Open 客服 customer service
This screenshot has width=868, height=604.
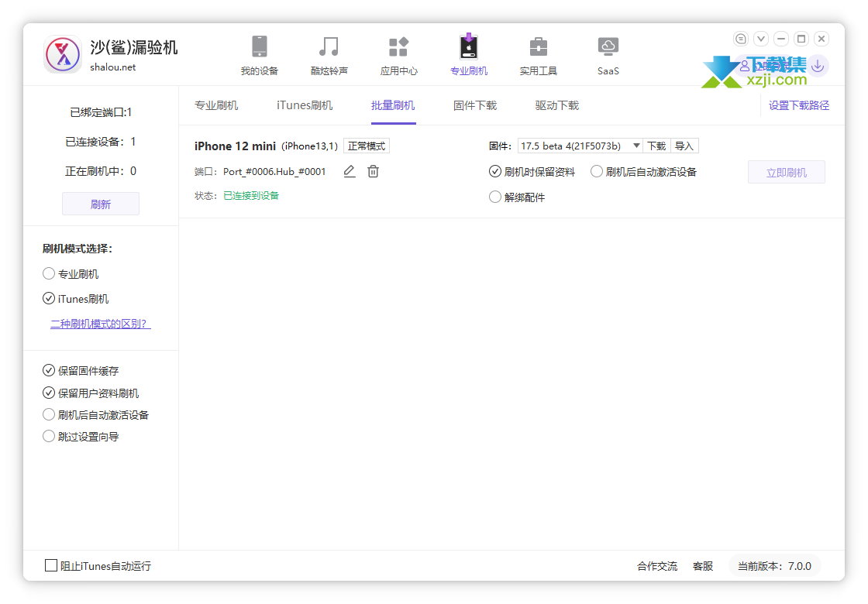(703, 566)
